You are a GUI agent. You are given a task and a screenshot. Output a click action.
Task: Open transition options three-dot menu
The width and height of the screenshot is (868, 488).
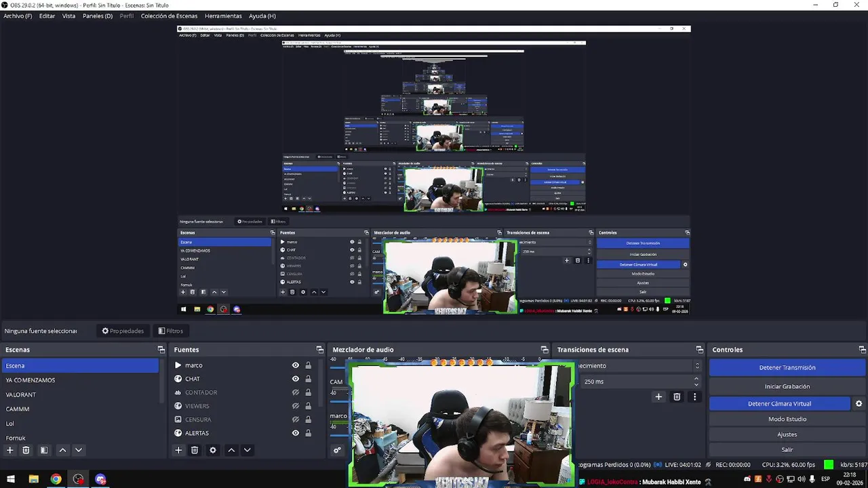coord(694,397)
